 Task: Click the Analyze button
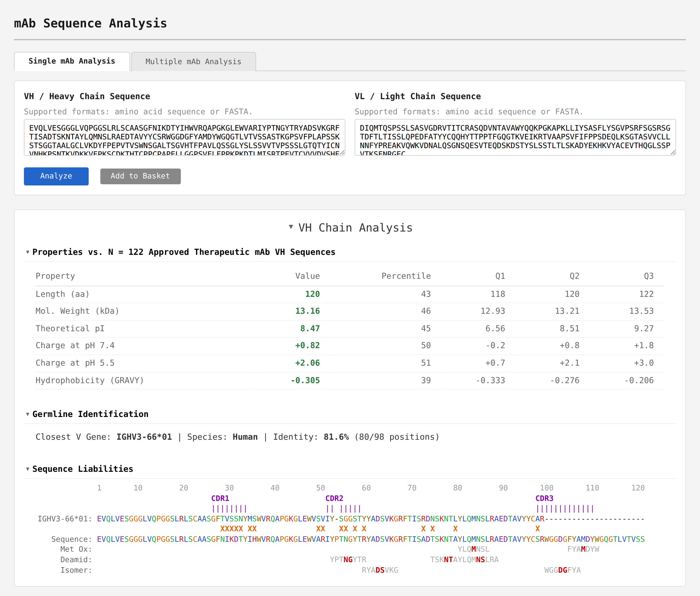tap(56, 176)
